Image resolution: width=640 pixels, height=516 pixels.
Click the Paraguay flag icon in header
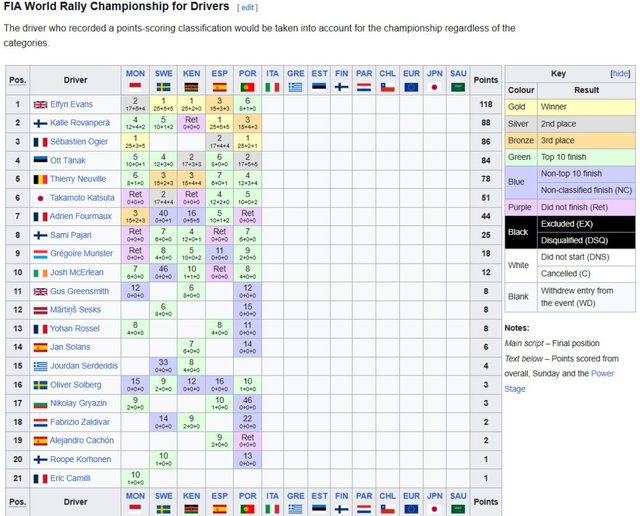364,87
